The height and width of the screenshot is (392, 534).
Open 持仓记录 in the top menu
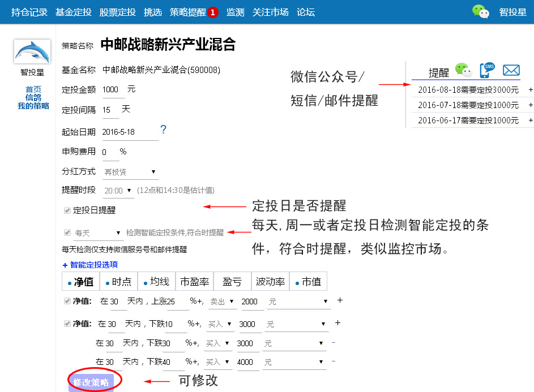29,12
